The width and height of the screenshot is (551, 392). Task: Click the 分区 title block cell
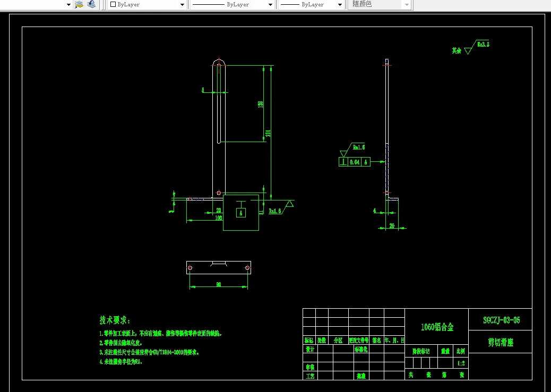coord(338,341)
